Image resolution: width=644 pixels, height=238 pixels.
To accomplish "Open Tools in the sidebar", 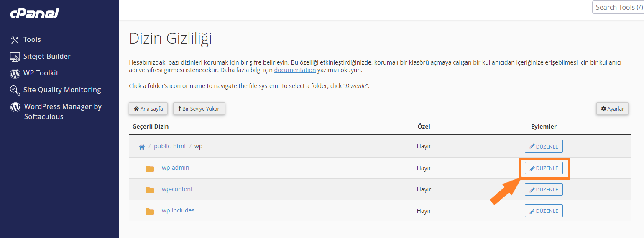I will point(32,39).
